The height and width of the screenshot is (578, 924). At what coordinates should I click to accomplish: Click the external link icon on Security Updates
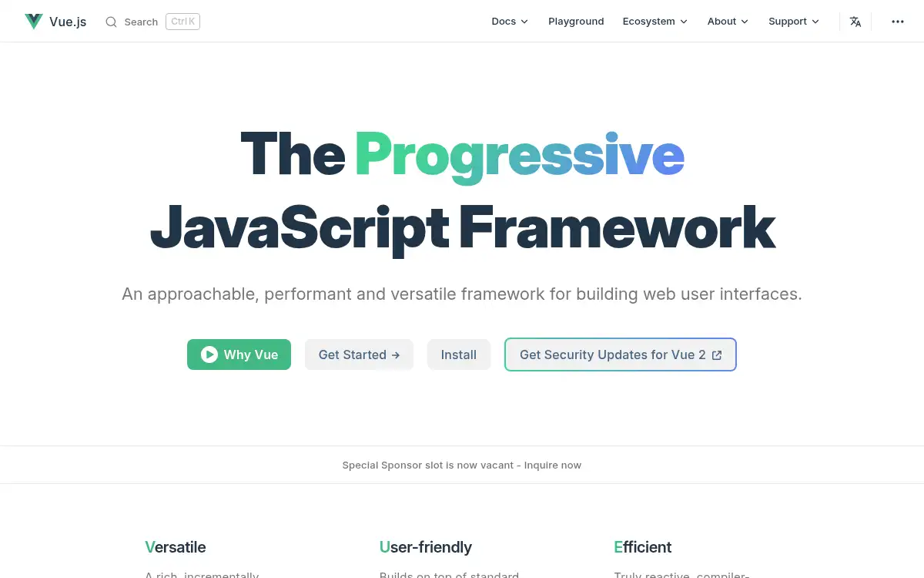point(717,355)
